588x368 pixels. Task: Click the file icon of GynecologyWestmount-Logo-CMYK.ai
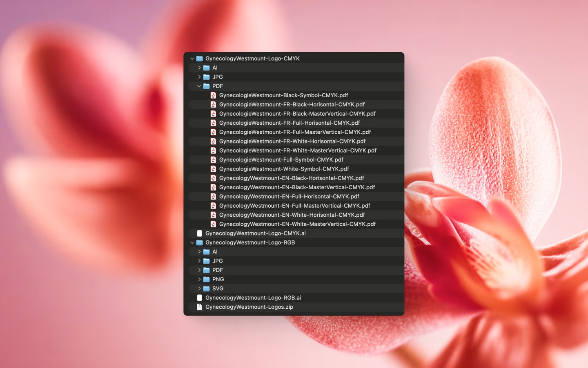point(199,233)
